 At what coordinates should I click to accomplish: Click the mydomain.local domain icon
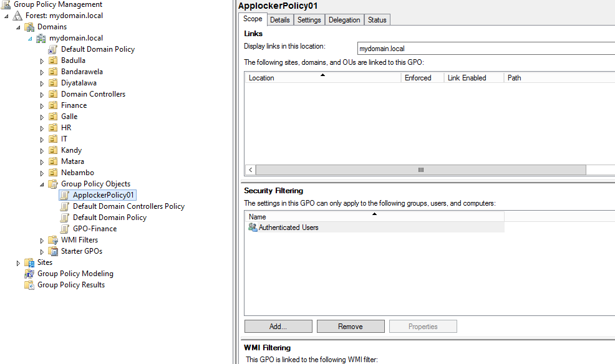(x=41, y=39)
